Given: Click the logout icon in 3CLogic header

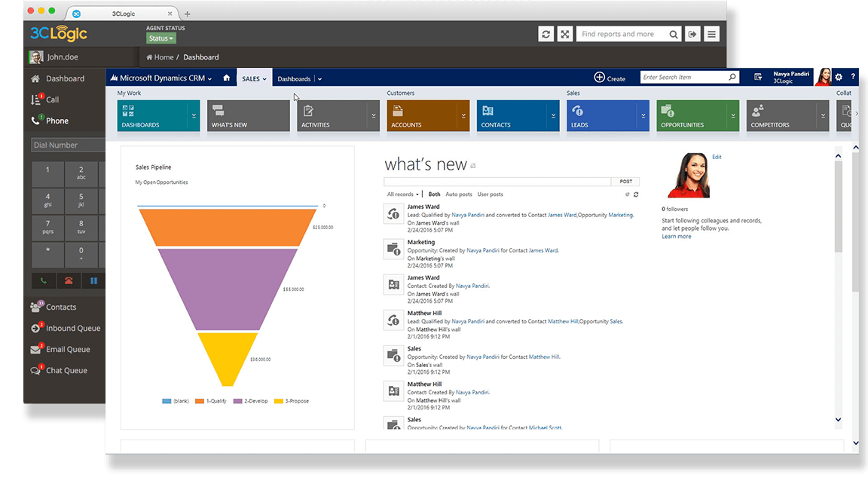Looking at the screenshot, I should coord(692,35).
